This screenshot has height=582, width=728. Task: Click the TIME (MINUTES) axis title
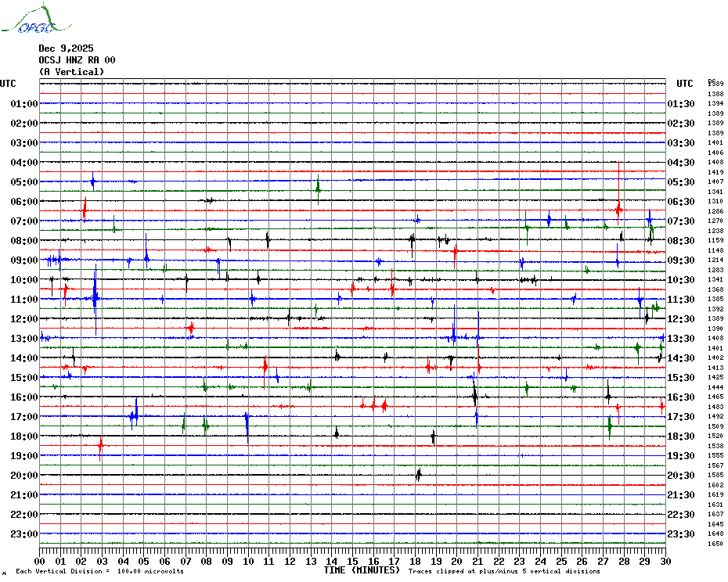pyautogui.click(x=361, y=570)
